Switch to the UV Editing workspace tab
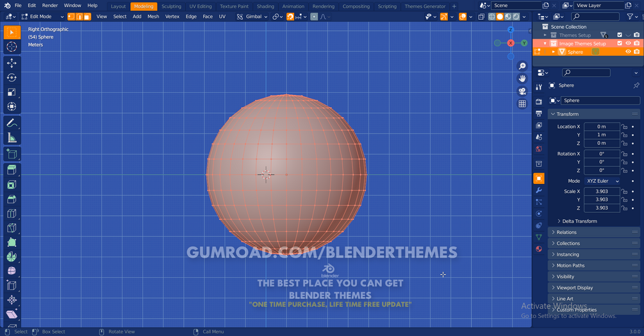Image resolution: width=644 pixels, height=336 pixels. point(201,6)
